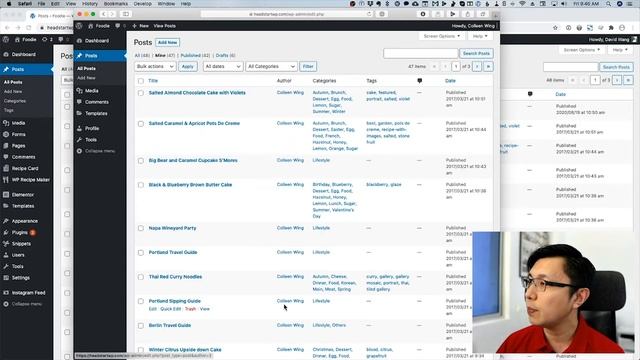Open Tools in front window sidebar

coord(91,140)
